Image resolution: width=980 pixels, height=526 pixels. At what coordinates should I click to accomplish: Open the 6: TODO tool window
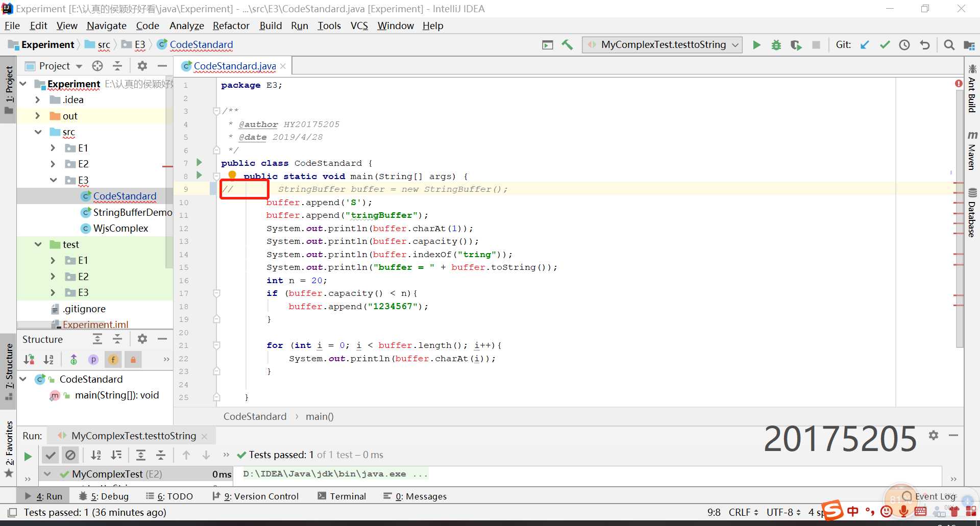tap(169, 496)
